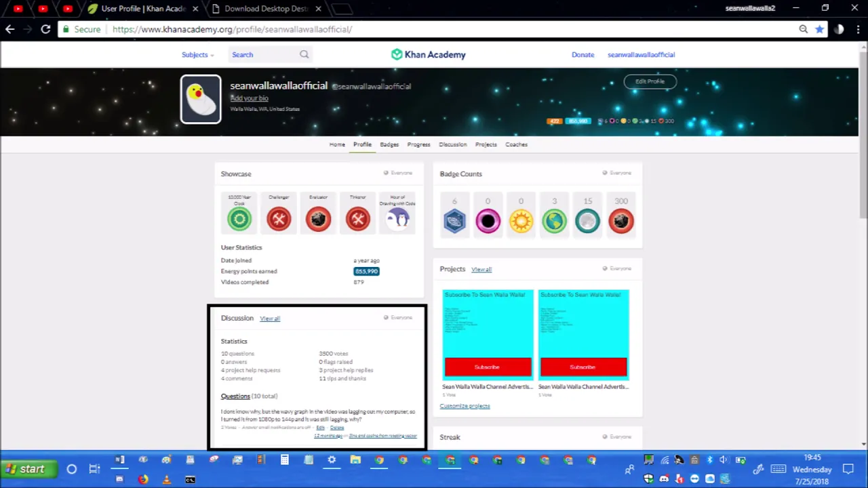The height and width of the screenshot is (488, 868).
Task: Click the Questions heading link
Action: [x=235, y=396]
